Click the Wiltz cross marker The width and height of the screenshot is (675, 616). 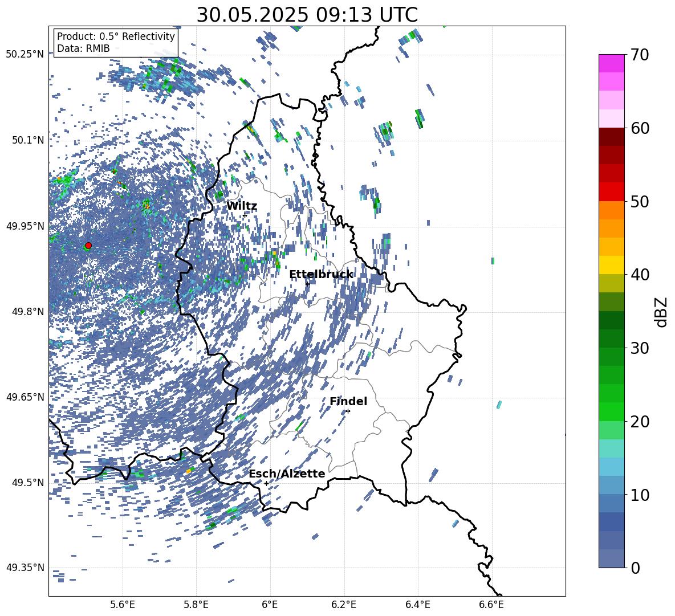click(245, 215)
